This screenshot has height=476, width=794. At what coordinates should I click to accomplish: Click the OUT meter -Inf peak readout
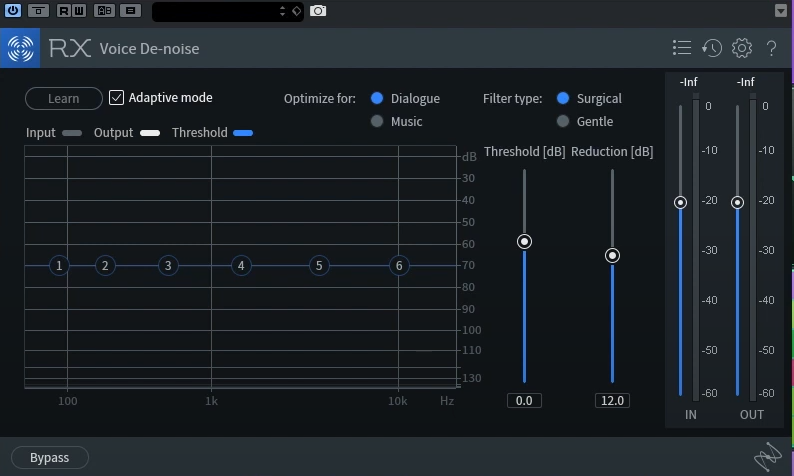click(x=745, y=82)
